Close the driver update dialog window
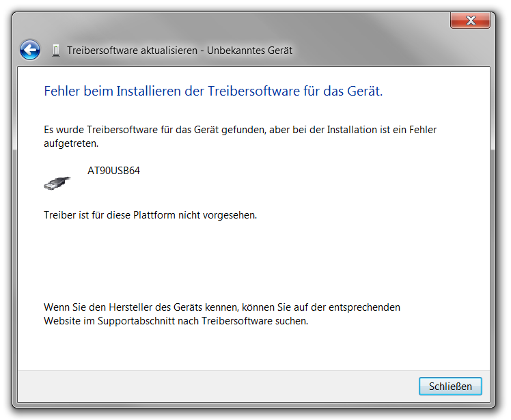511x420 pixels. pyautogui.click(x=470, y=20)
